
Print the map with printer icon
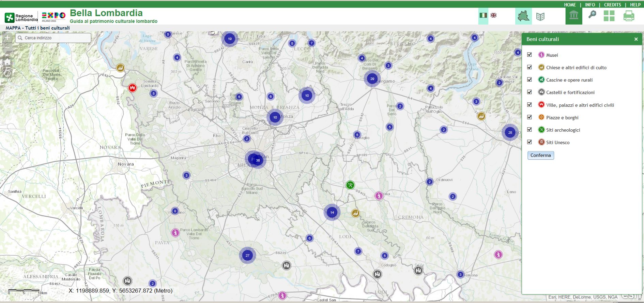pyautogui.click(x=629, y=16)
